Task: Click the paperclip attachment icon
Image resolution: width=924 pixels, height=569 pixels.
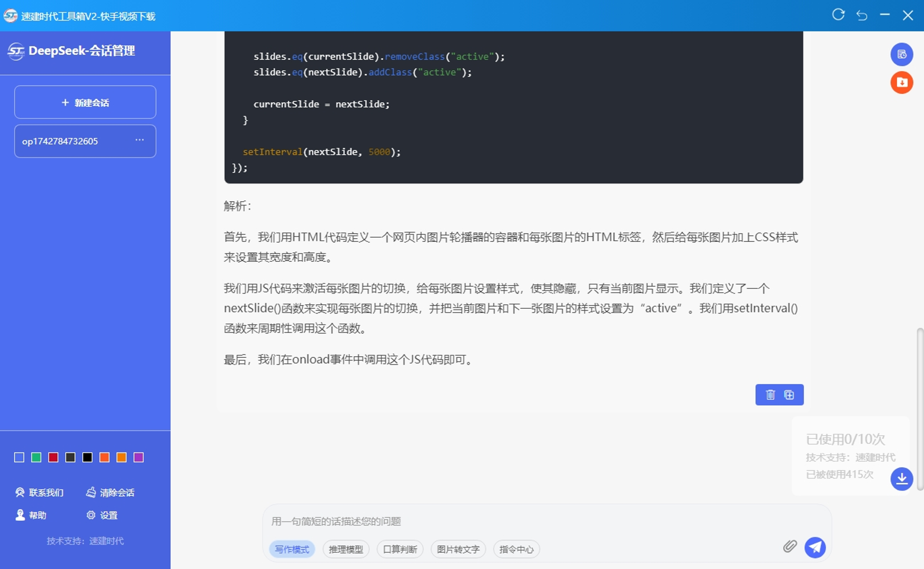Action: point(789,546)
